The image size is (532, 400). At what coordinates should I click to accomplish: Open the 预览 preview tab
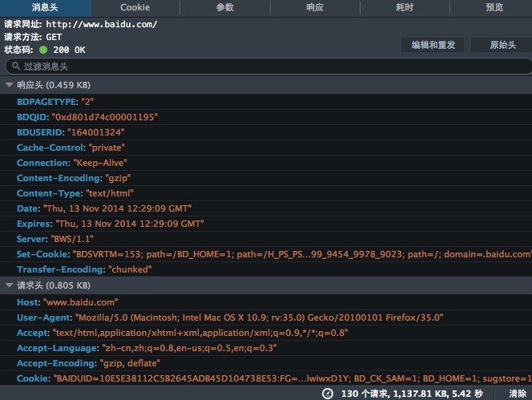click(x=494, y=7)
